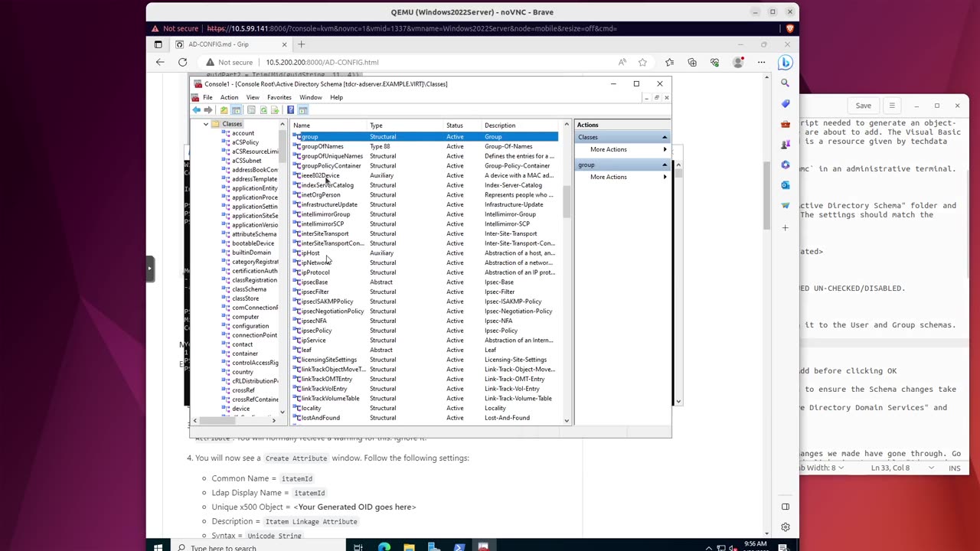Select the groupOfNames class row
Image resolution: width=980 pixels, height=551 pixels.
coord(425,146)
